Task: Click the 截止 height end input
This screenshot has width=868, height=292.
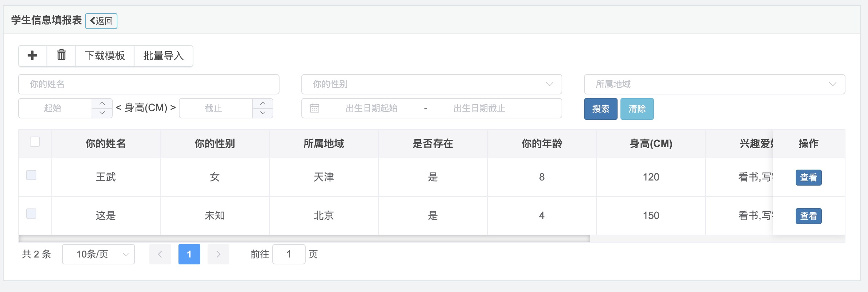Action: coord(216,108)
